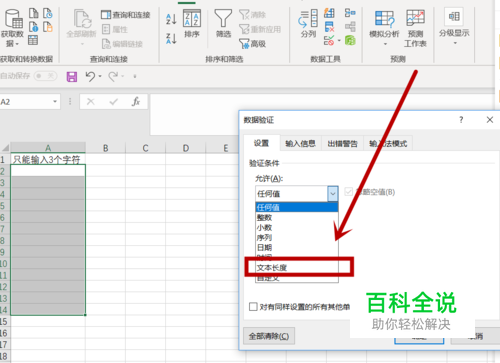Screen dimensions: 500x363
Task: Choose 任何值 (Any value) from list
Action: [297, 207]
